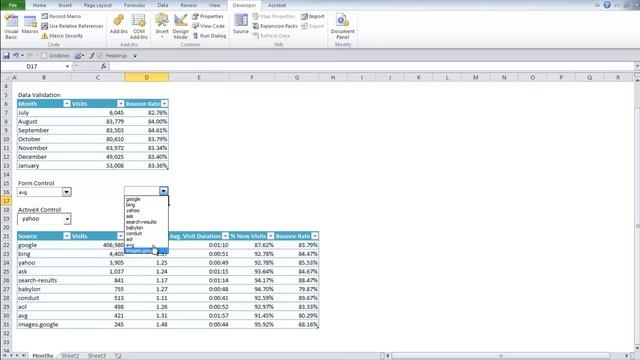This screenshot has height=360, width=640.
Task: Start Record Macro
Action: (61, 16)
